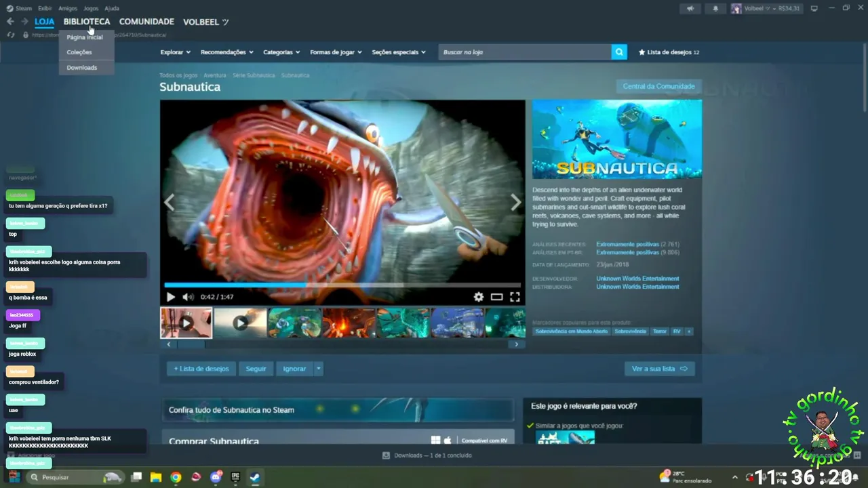The width and height of the screenshot is (868, 488).
Task: Reload the page using refresh icon
Action: (11, 35)
